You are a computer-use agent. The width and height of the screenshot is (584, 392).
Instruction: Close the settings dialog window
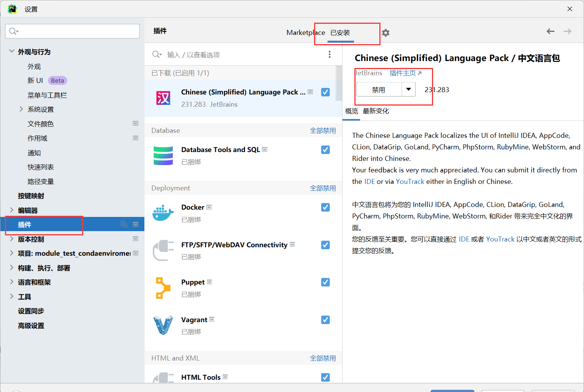[570, 9]
